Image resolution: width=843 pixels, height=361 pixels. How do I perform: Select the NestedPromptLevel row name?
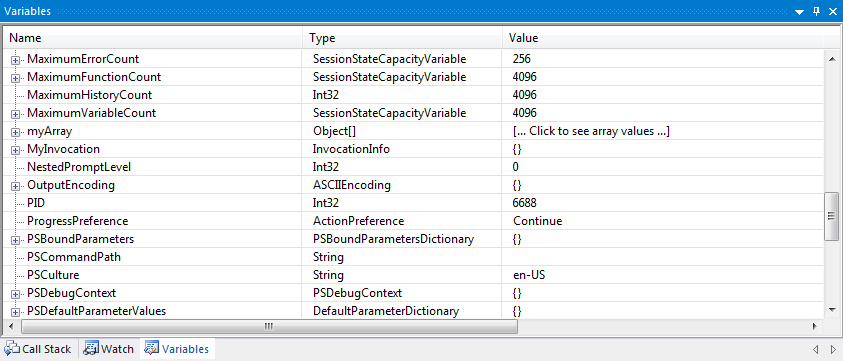tap(79, 167)
